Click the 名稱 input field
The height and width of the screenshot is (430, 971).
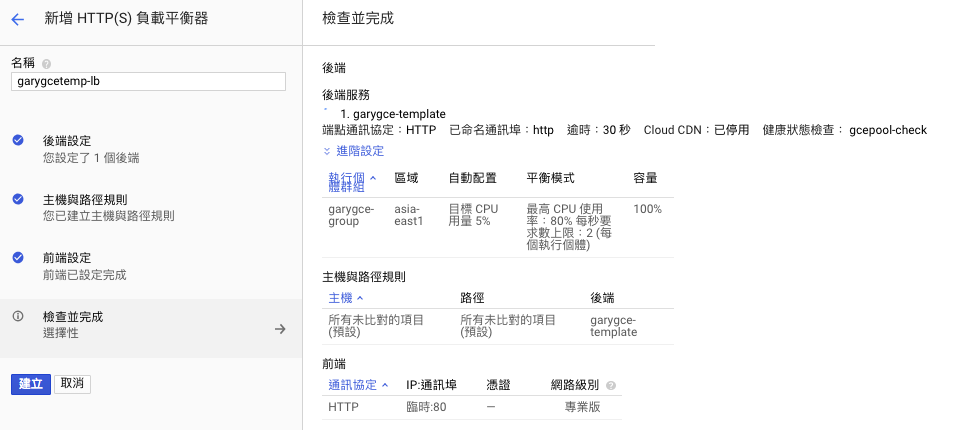(148, 81)
